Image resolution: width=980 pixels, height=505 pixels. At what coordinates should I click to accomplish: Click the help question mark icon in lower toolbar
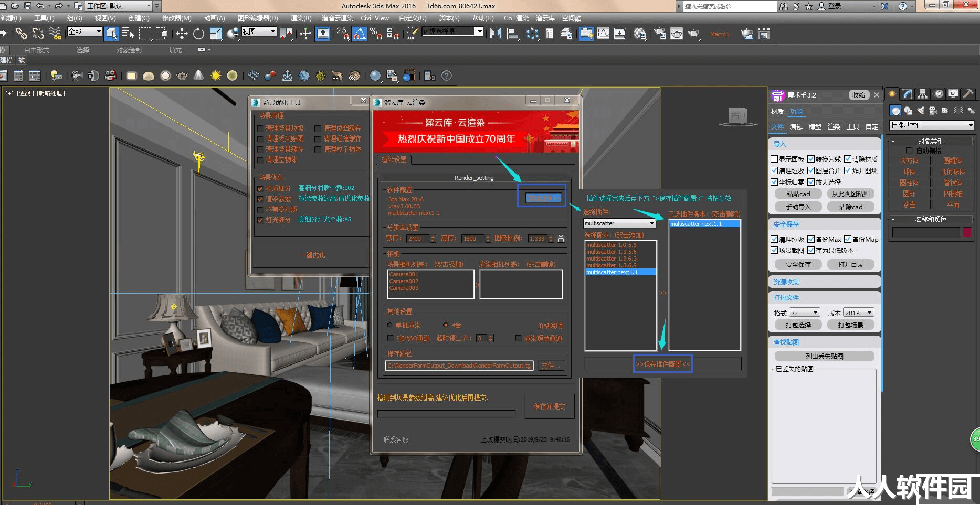point(447,76)
